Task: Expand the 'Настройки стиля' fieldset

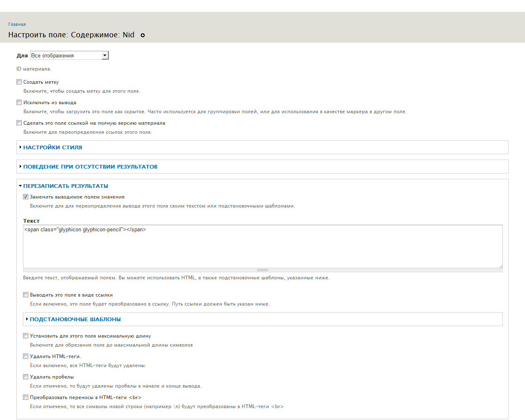Action: [52, 147]
